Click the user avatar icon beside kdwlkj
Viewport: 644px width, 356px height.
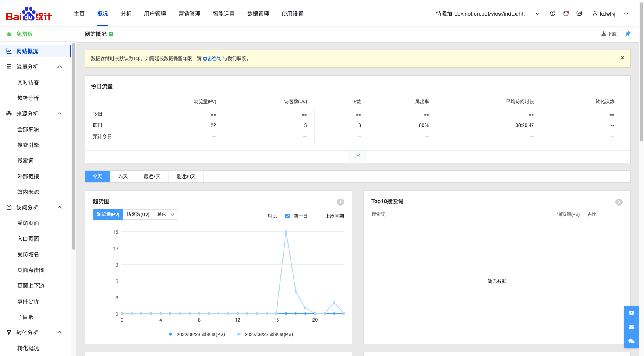(x=595, y=14)
